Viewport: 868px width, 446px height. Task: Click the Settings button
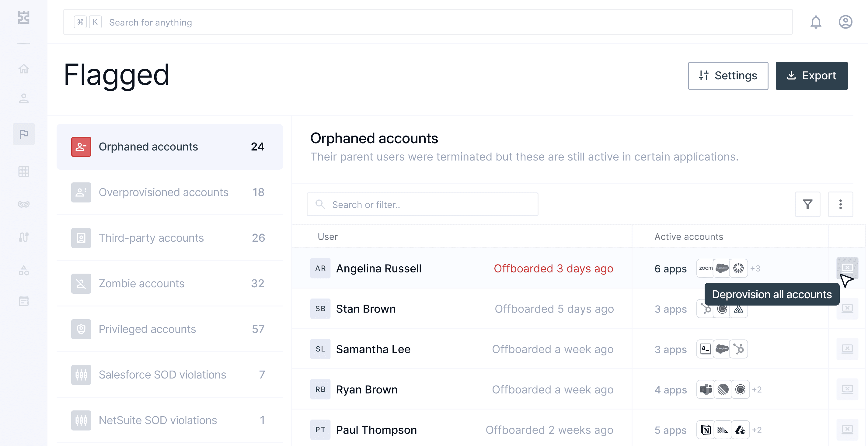click(728, 76)
